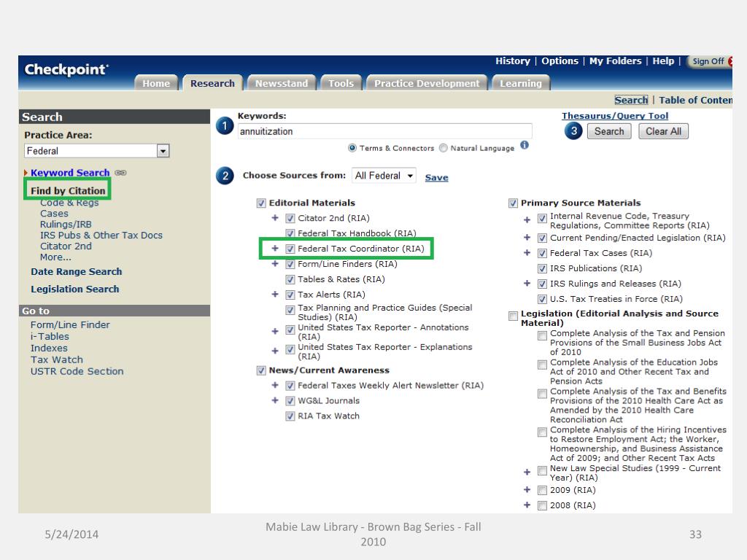
Task: Go to USTR Code Section
Action: pos(77,371)
